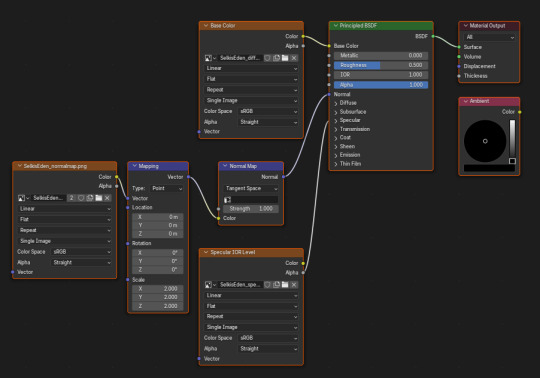
Task: Click the Roughness slider in Principled BSDF
Action: [x=381, y=65]
